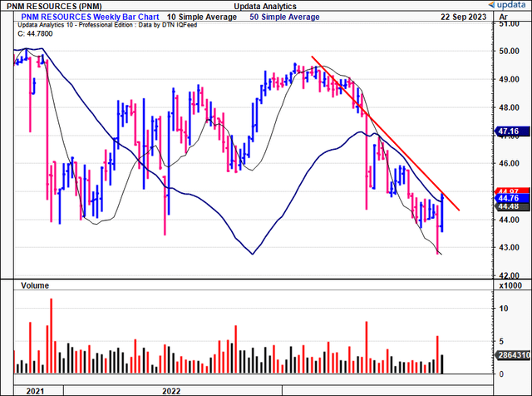Click the 46.00 axis label

click(509, 163)
